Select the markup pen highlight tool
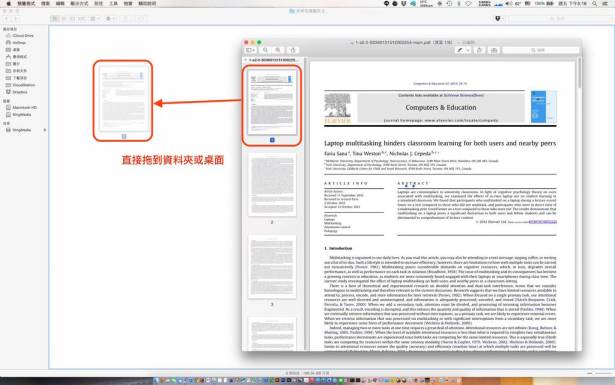Image resolution: width=615 pixels, height=385 pixels. pos(460,50)
